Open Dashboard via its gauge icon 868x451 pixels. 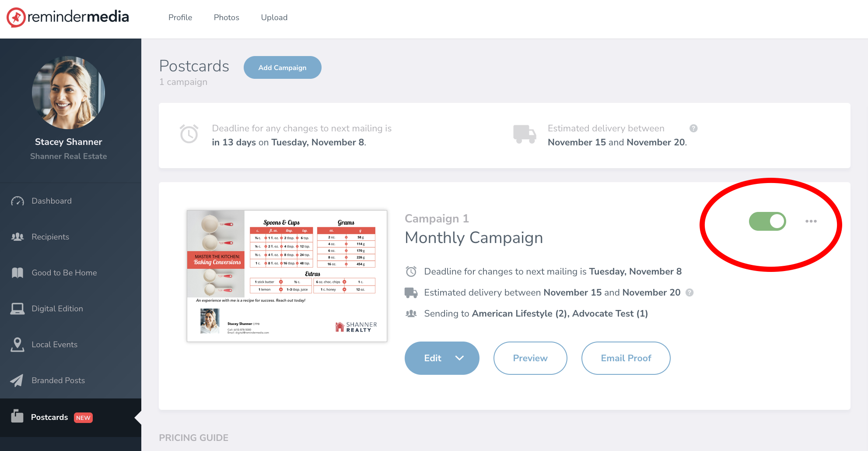(x=17, y=201)
